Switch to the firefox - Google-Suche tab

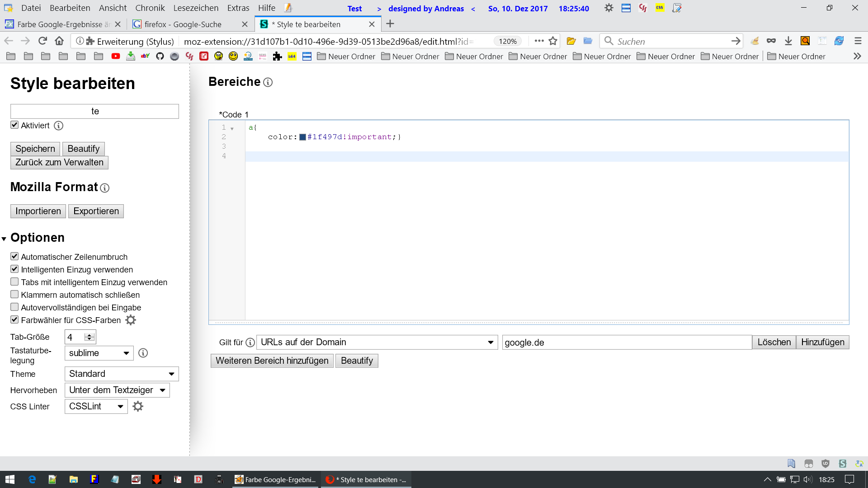[x=183, y=24]
